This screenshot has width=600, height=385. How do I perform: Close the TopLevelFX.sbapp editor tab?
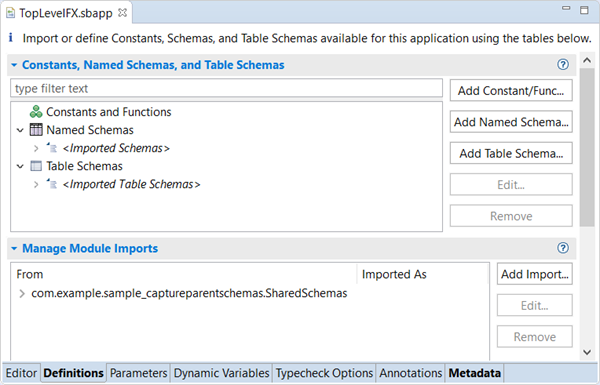point(122,13)
